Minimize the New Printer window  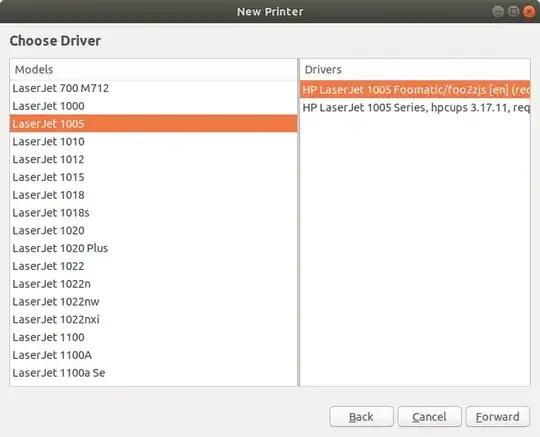pos(498,12)
